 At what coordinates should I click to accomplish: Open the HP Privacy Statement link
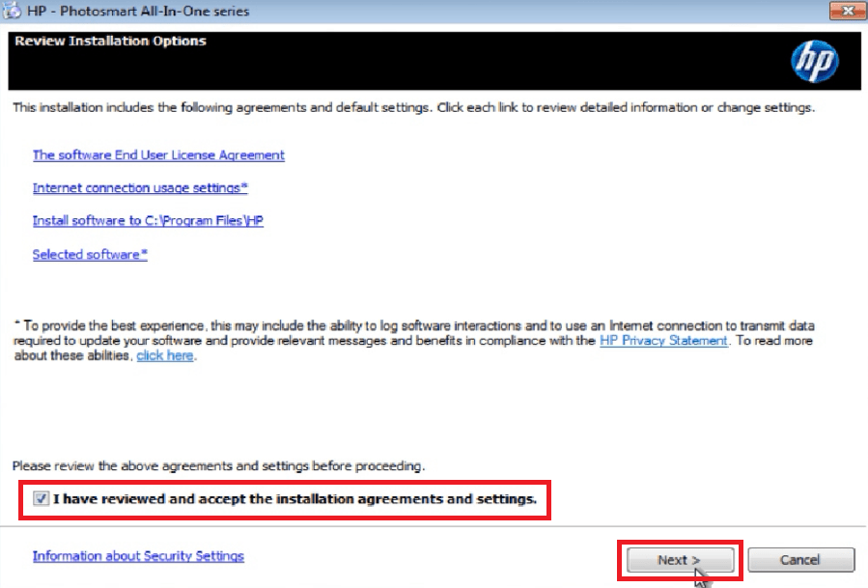663,341
